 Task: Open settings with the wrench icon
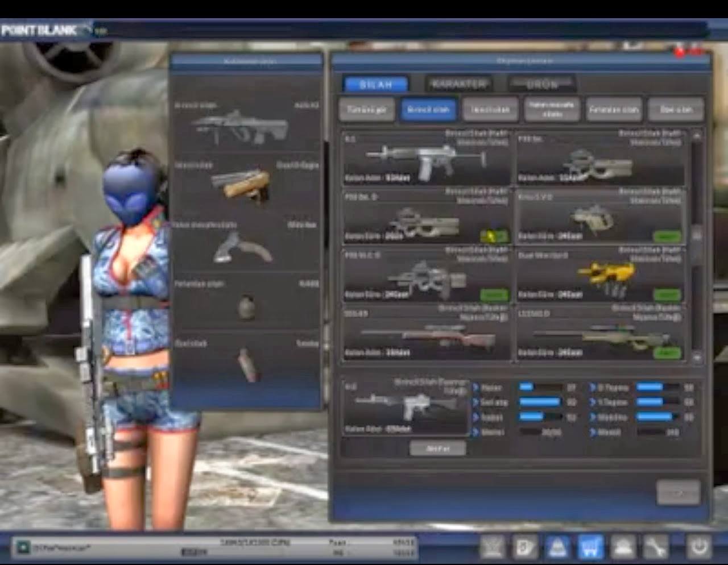(x=655, y=547)
